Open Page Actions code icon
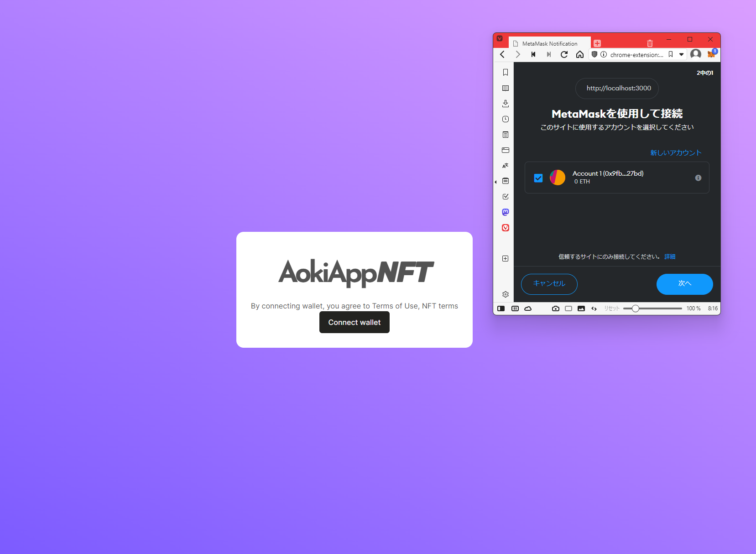The image size is (756, 554). click(x=594, y=308)
